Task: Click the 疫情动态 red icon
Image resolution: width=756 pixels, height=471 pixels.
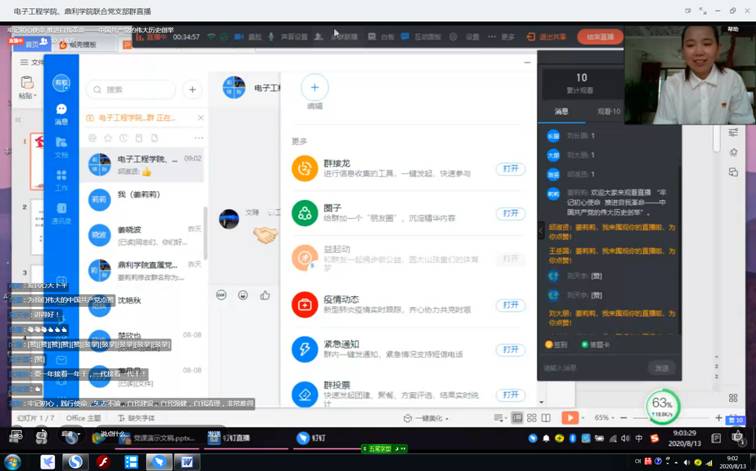Action: tap(305, 305)
